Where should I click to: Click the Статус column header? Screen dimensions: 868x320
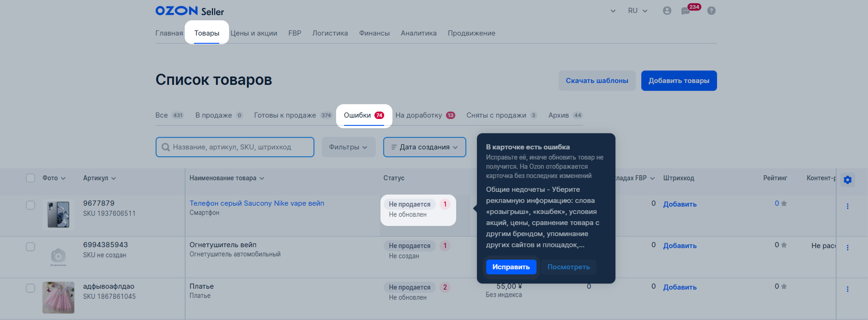pos(394,178)
